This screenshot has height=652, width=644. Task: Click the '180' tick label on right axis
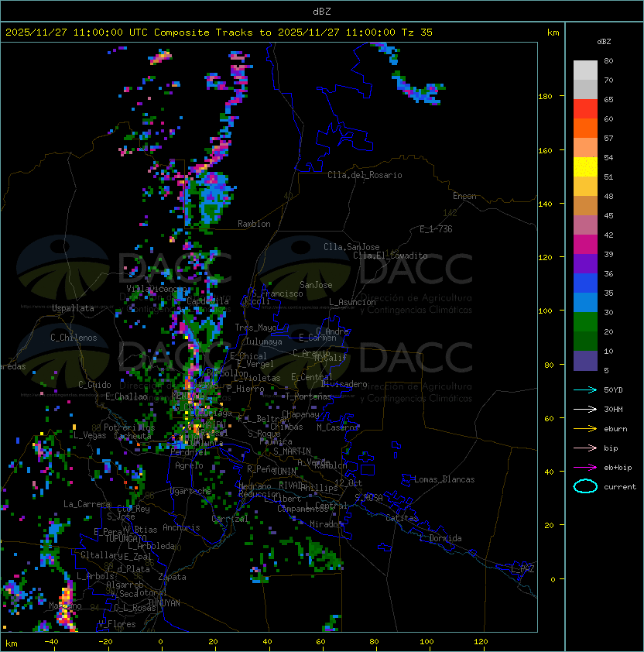tap(545, 97)
